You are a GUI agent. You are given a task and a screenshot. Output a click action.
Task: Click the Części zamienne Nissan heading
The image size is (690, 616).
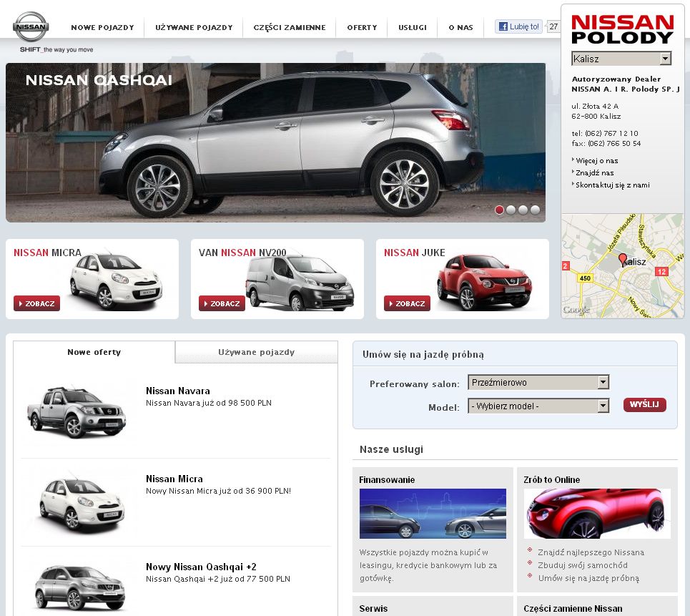coord(573,609)
